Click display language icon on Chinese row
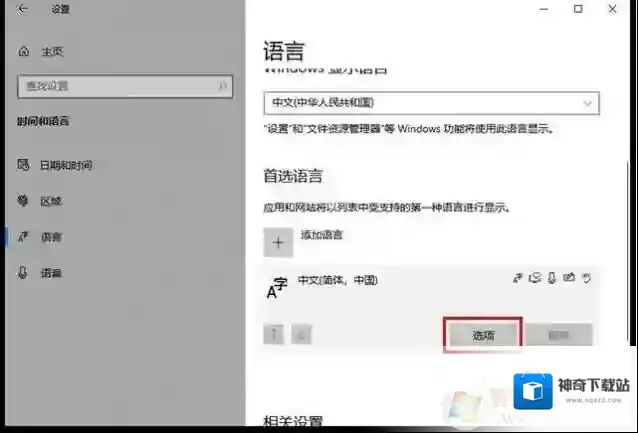Viewport: 638px width, 433px height. coord(518,279)
